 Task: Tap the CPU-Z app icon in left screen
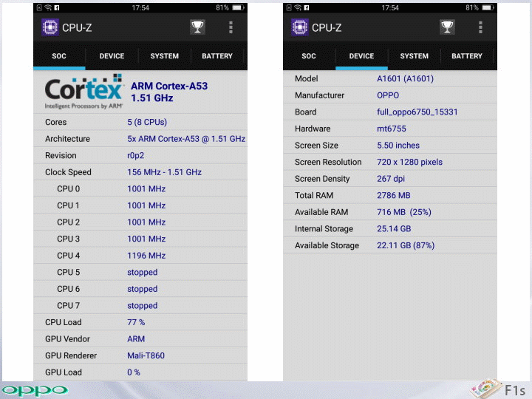pos(50,27)
